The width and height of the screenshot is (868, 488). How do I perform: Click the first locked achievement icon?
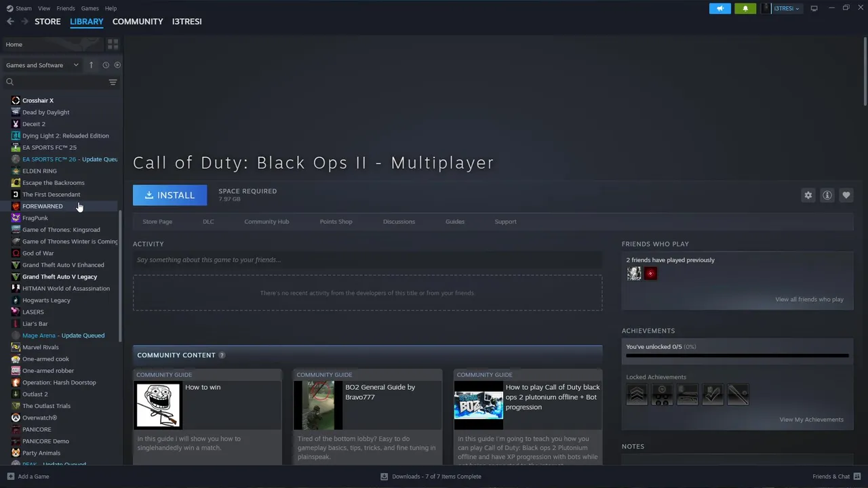[x=637, y=394]
